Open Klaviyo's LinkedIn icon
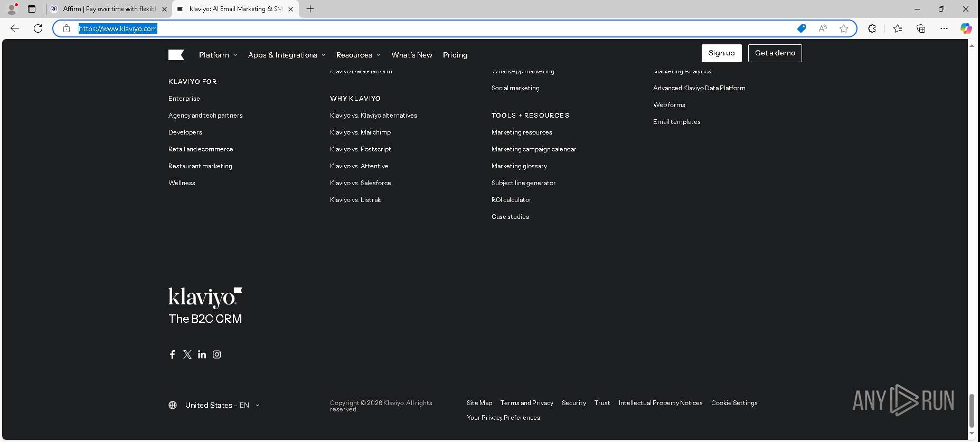Screen dimensions: 980x442 (202, 354)
